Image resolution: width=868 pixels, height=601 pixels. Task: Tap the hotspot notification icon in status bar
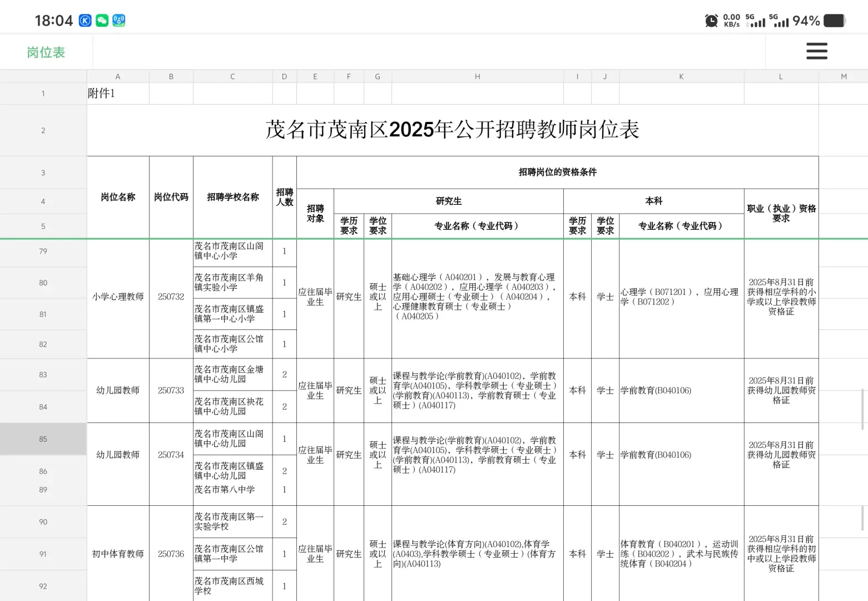118,21
